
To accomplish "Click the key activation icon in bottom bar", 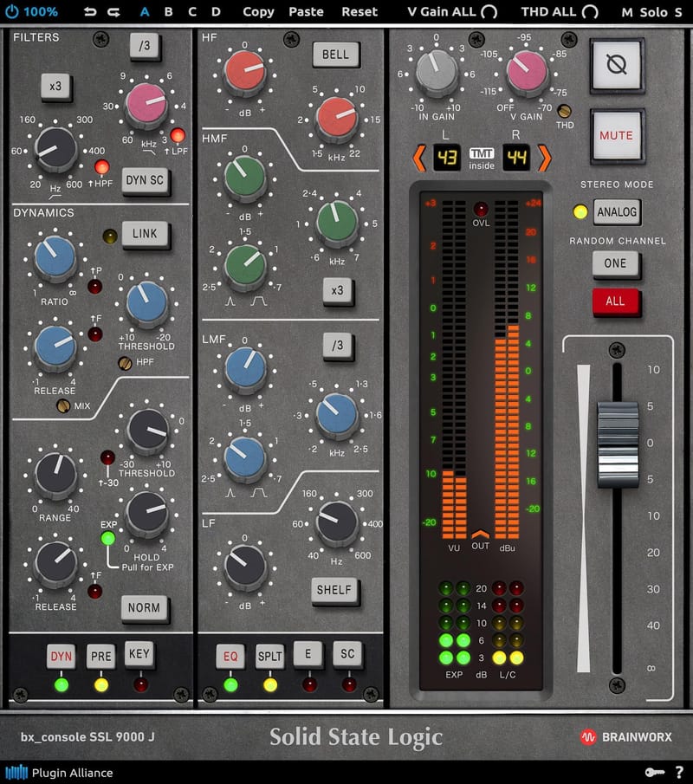I will point(655,773).
